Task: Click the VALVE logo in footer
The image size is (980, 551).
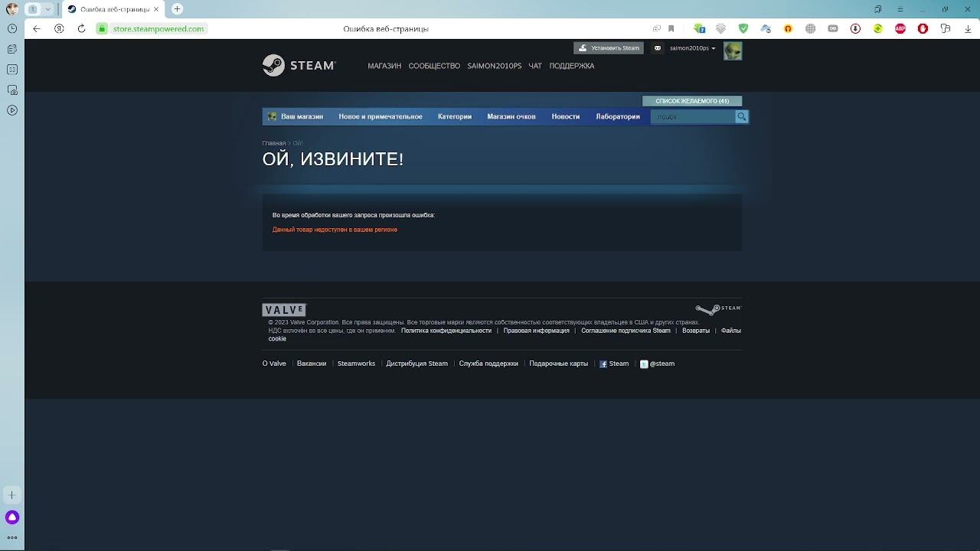Action: click(284, 310)
